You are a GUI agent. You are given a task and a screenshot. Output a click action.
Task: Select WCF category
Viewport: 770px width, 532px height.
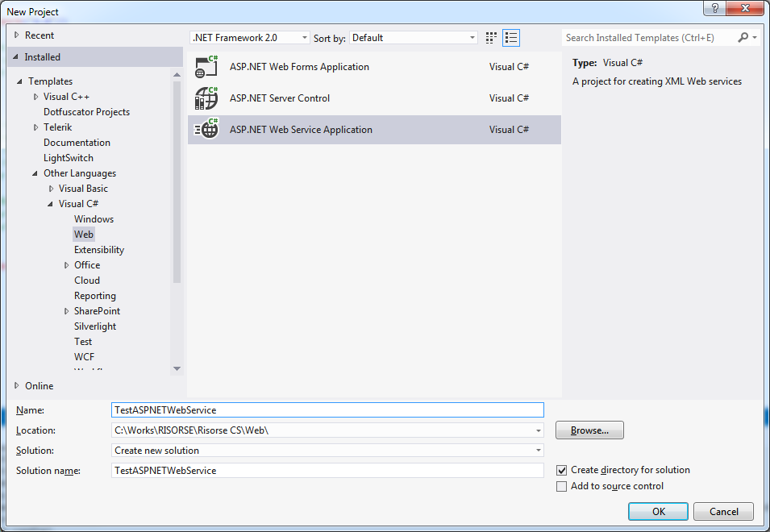coord(84,357)
